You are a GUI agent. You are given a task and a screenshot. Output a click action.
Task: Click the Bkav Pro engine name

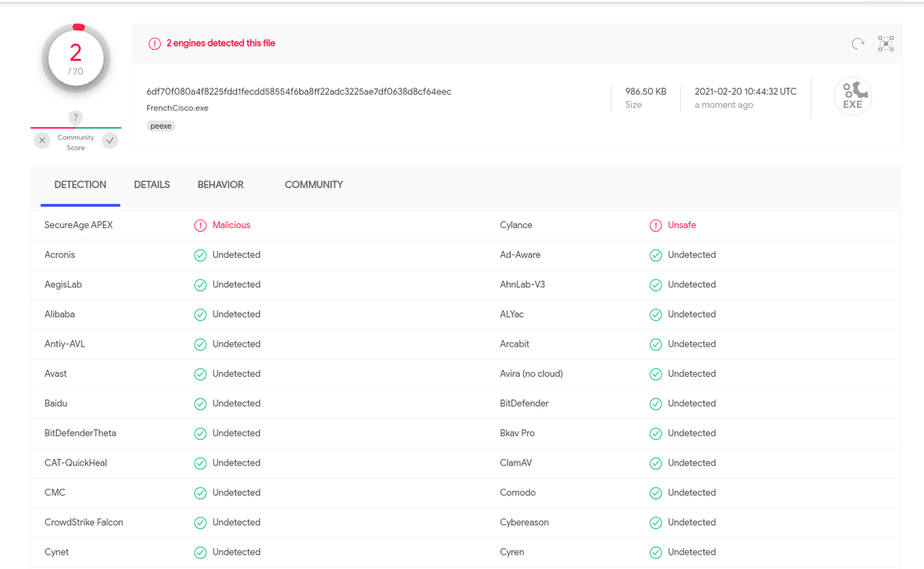(518, 433)
